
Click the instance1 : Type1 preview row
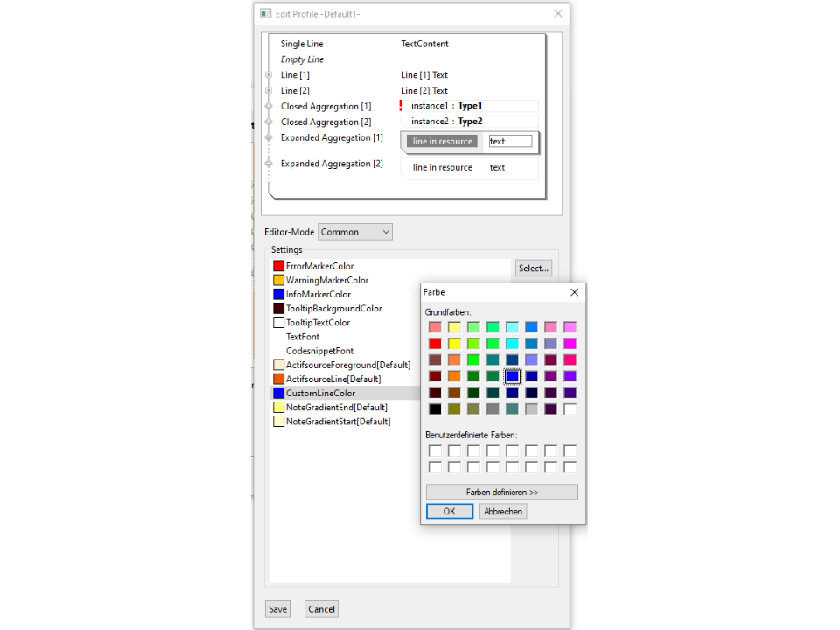coord(469,106)
